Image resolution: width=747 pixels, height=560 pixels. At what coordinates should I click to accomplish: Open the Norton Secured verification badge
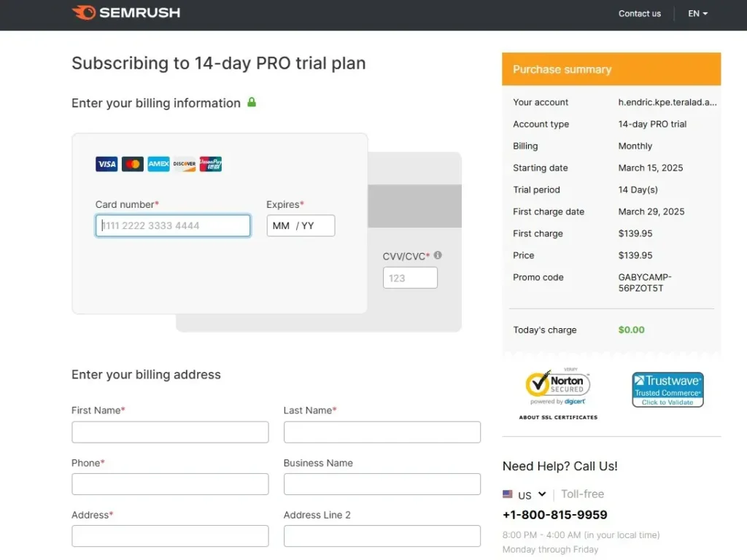tap(558, 388)
